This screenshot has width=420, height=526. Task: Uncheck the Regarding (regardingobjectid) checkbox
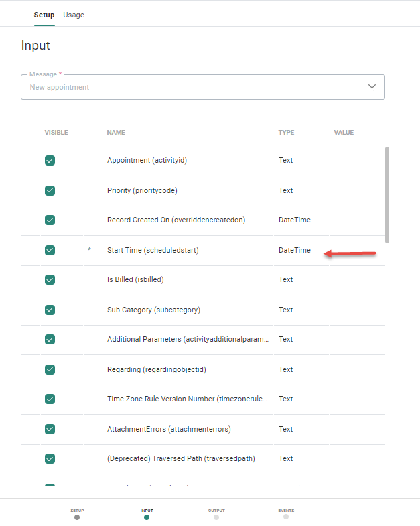click(x=50, y=369)
